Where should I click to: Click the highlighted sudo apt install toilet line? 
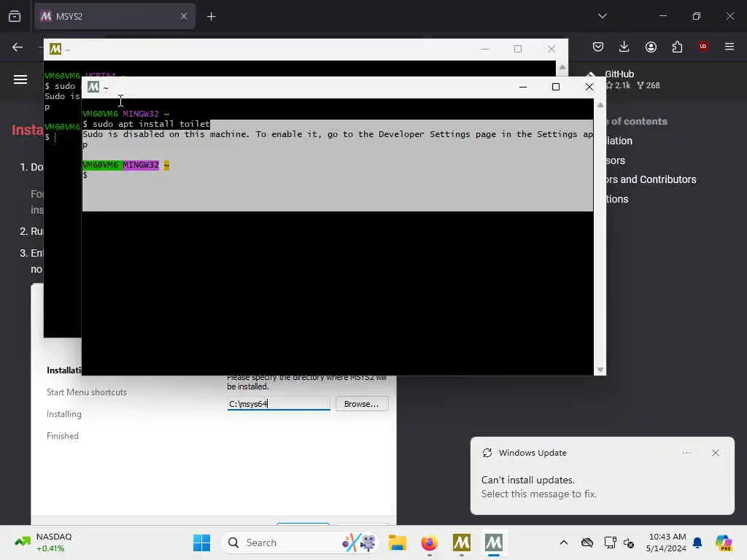click(x=146, y=124)
